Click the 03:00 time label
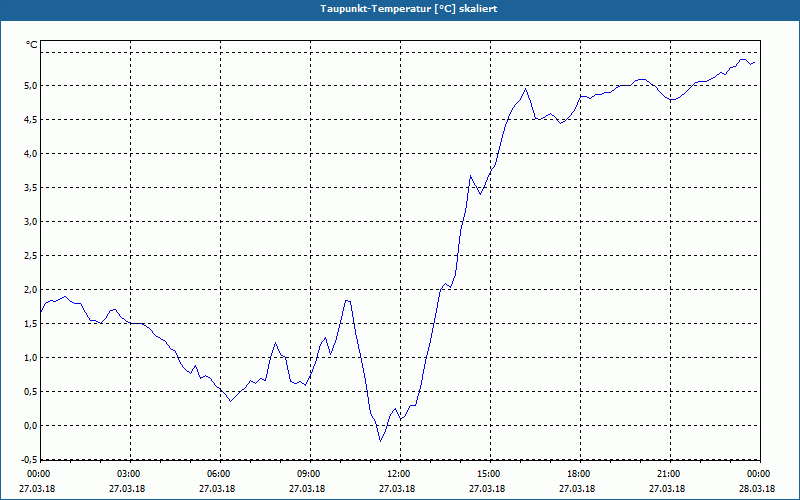Screen dimensions: 800x500 tap(128, 474)
